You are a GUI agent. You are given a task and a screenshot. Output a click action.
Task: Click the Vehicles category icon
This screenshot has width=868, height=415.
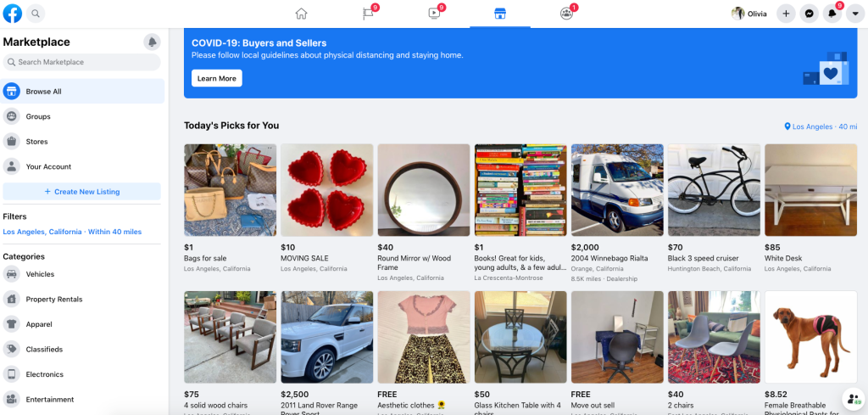coord(12,274)
